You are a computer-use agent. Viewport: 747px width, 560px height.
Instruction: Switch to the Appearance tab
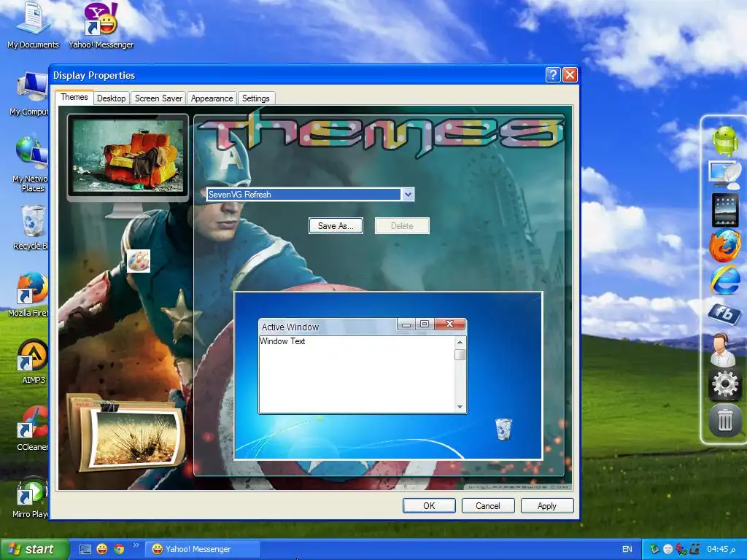pyautogui.click(x=212, y=98)
